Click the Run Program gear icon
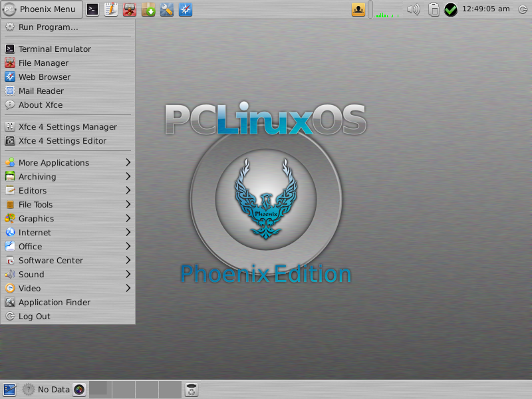532x399 pixels. tap(10, 27)
